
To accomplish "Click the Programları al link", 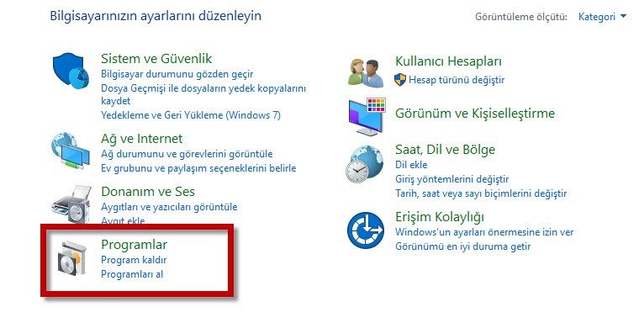I will pos(132,274).
